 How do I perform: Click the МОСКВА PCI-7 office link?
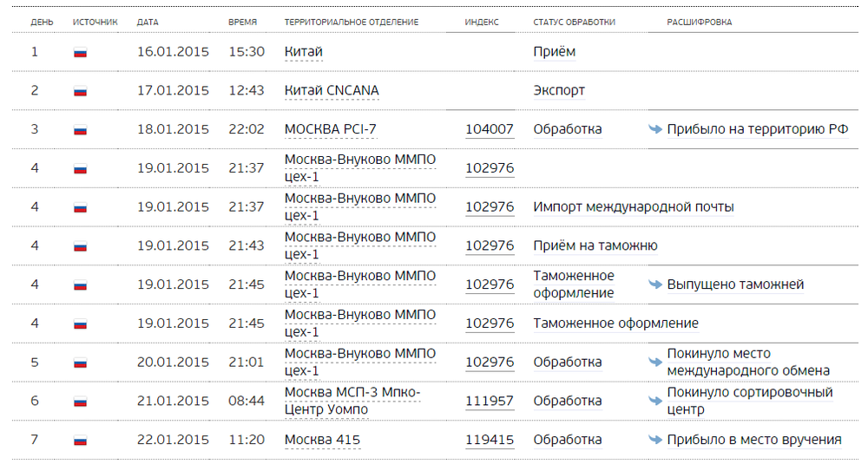pyautogui.click(x=331, y=129)
